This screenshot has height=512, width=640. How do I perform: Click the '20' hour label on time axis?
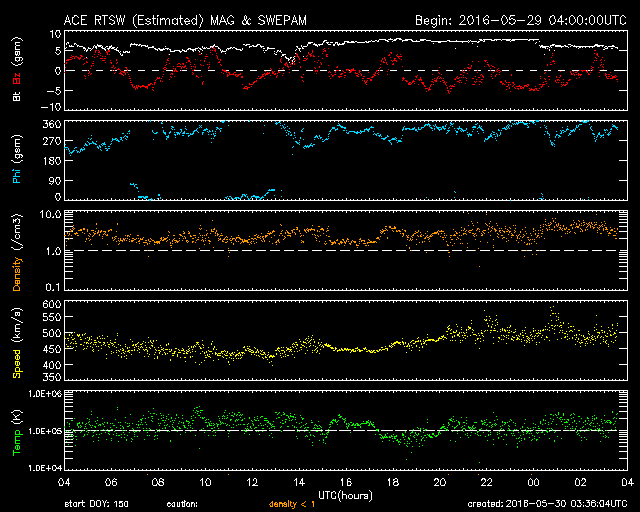click(440, 483)
